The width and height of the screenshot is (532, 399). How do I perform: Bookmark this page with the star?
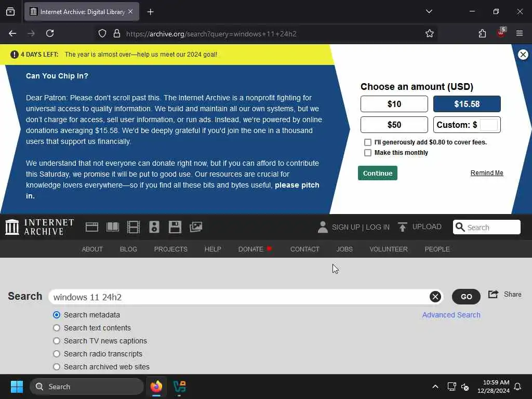[x=430, y=33]
